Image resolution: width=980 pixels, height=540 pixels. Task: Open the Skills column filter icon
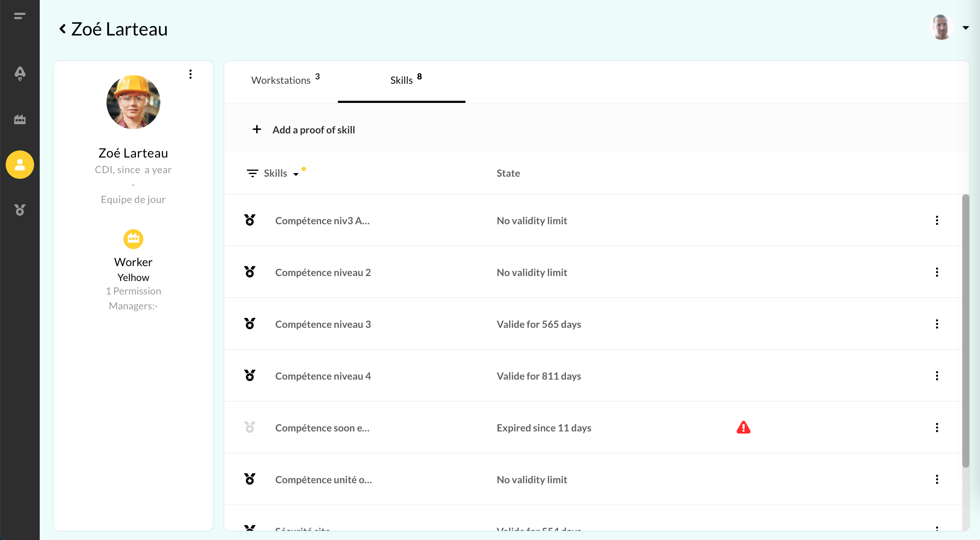pos(252,173)
